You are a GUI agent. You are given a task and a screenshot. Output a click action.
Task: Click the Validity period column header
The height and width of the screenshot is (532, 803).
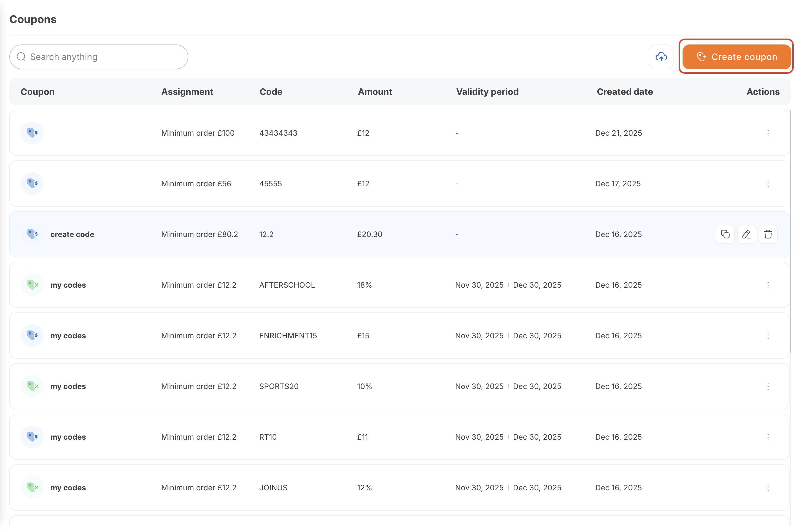tap(487, 91)
